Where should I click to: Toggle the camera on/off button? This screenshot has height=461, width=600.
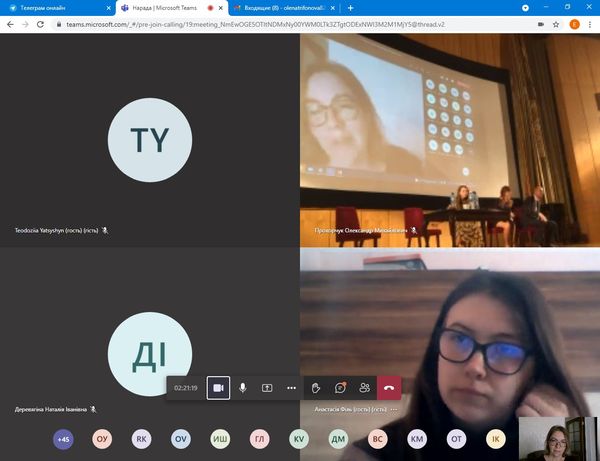tap(218, 388)
